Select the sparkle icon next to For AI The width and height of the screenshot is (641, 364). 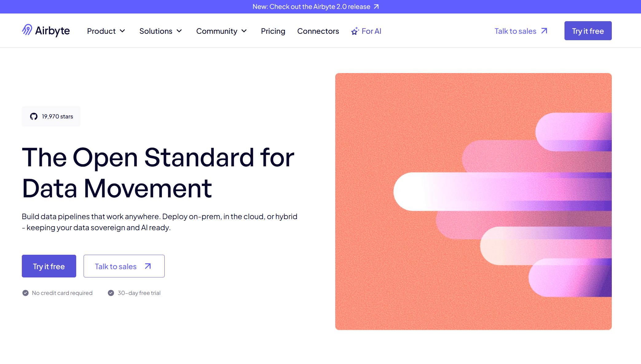click(355, 30)
